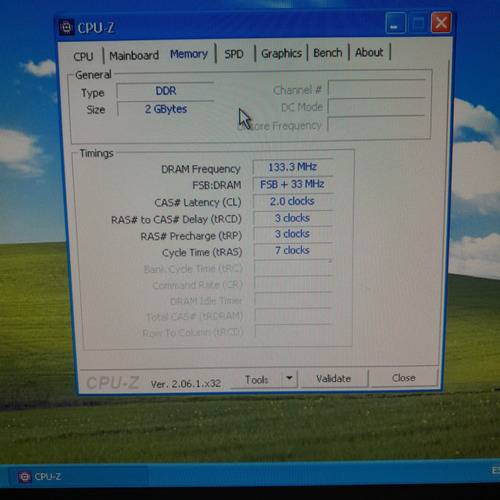Click the CAS# Latency value 2.0 clocks

[x=292, y=201]
